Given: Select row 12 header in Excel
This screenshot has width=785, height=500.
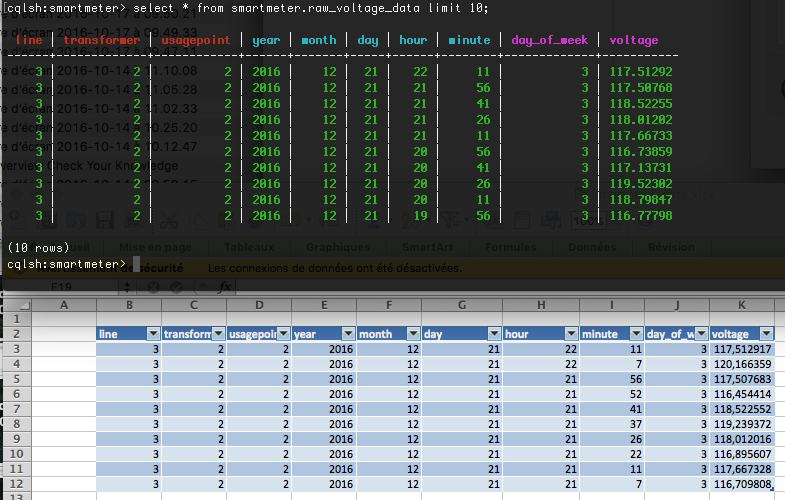Looking at the screenshot, I should [17, 484].
